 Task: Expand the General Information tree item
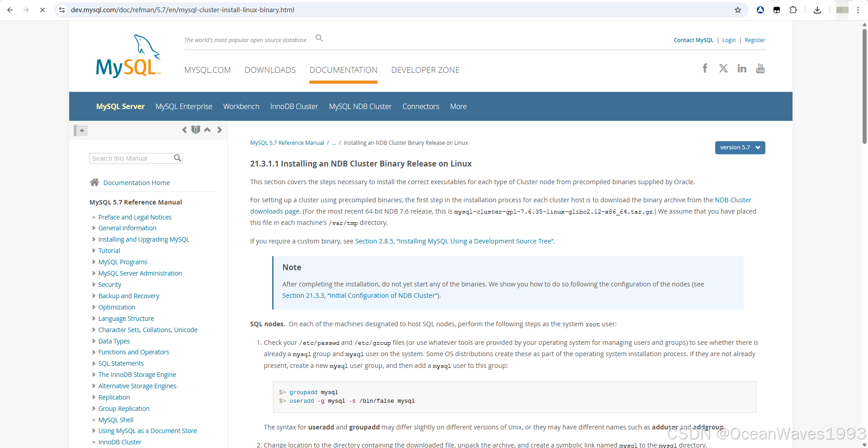pyautogui.click(x=94, y=228)
